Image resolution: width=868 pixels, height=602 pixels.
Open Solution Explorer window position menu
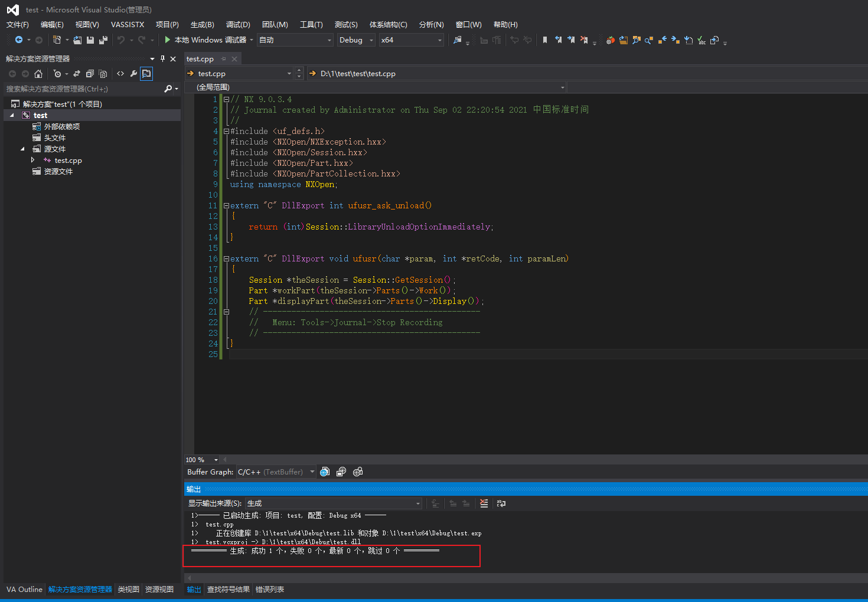coord(152,58)
